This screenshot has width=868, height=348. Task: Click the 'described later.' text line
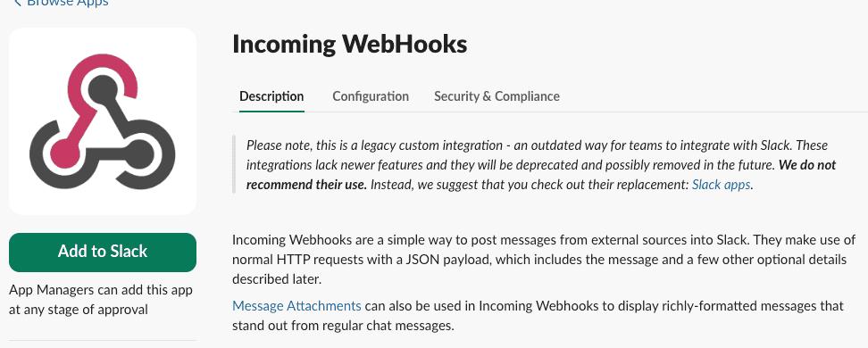click(276, 279)
